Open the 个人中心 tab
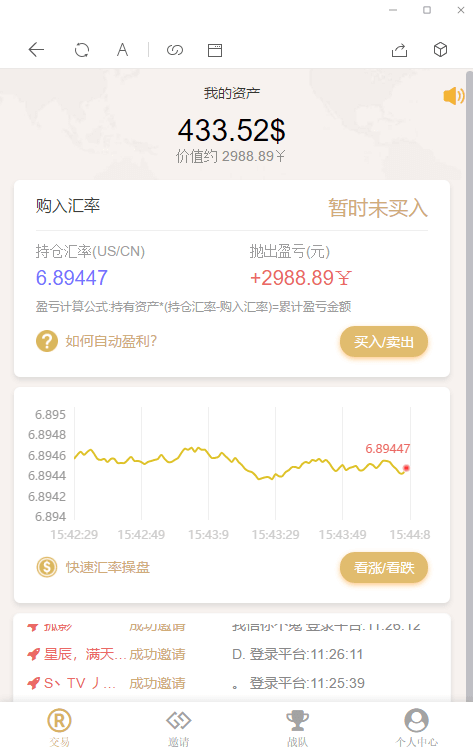The width and height of the screenshot is (473, 754). [x=416, y=728]
